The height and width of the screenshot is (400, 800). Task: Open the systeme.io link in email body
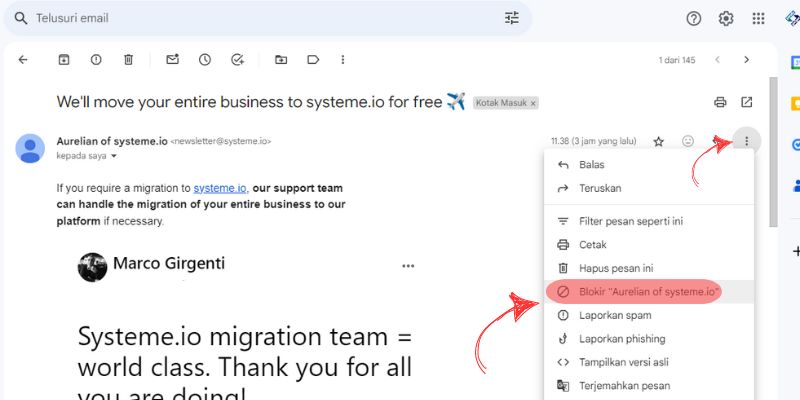coord(220,188)
